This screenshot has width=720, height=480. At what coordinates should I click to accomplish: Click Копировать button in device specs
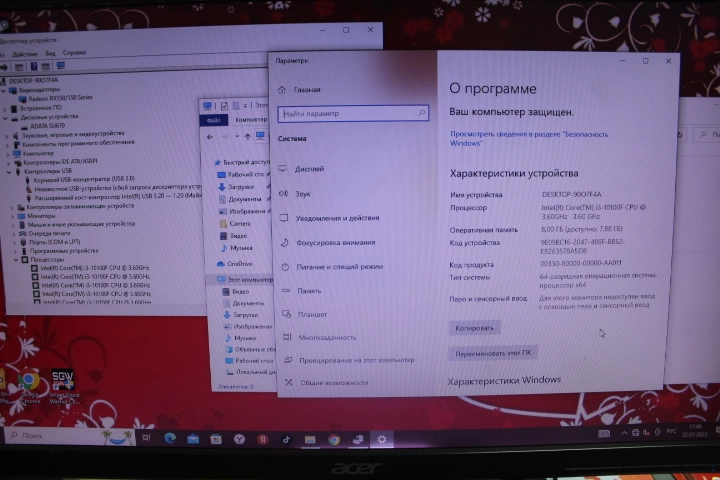pyautogui.click(x=474, y=328)
